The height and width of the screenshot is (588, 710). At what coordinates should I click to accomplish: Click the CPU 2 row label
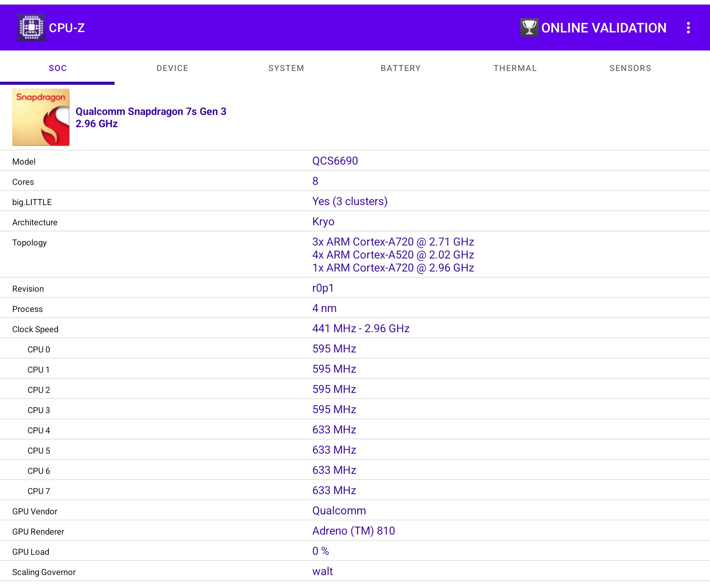coord(39,390)
